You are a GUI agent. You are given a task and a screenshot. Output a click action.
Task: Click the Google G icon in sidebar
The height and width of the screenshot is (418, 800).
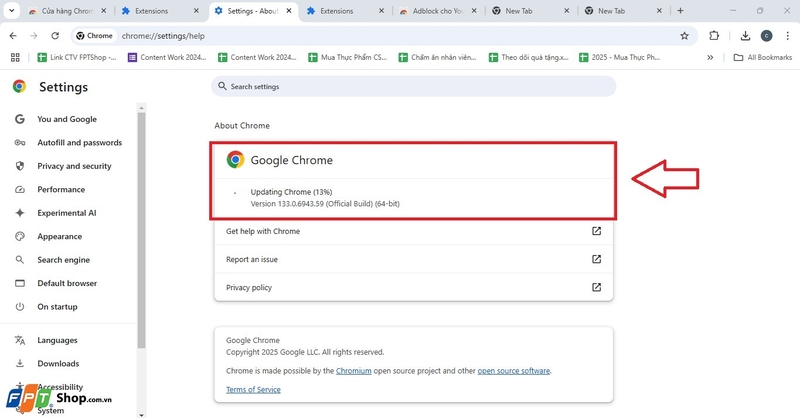[x=20, y=119]
